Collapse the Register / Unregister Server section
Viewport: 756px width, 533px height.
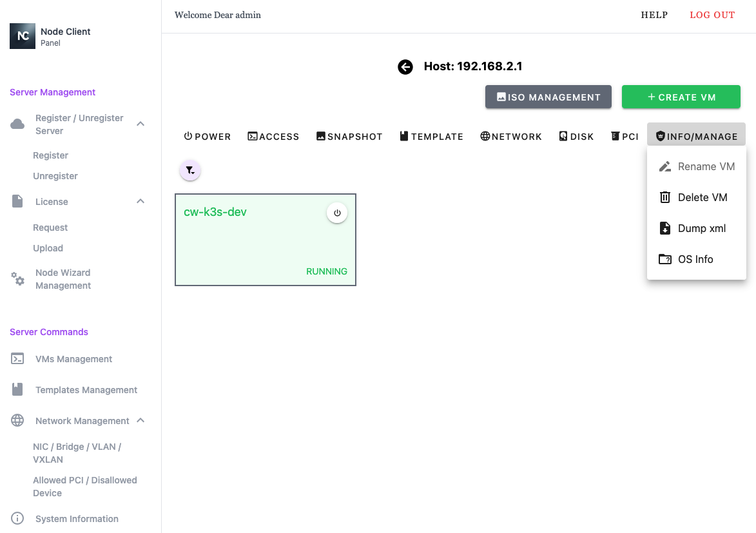pyautogui.click(x=141, y=124)
